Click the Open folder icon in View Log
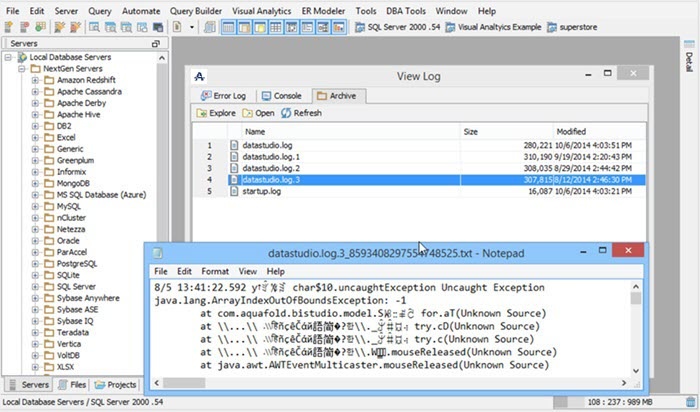The image size is (700, 412). 247,113
